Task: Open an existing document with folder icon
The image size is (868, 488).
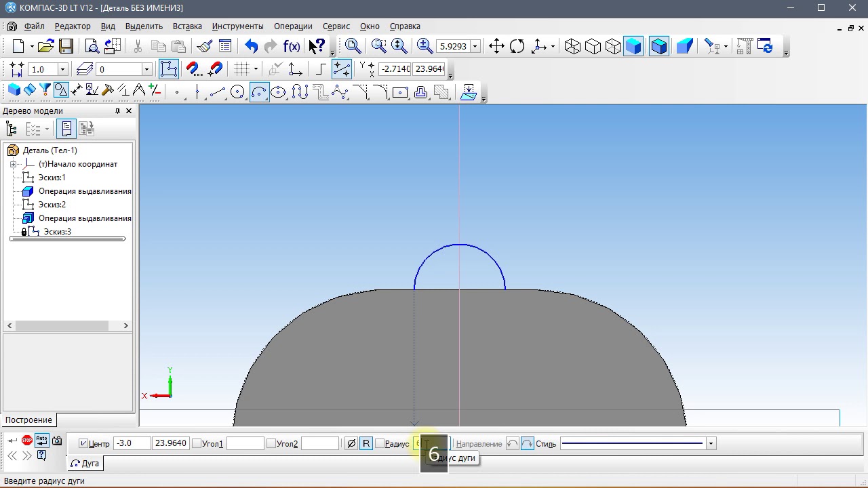Action: click(45, 46)
